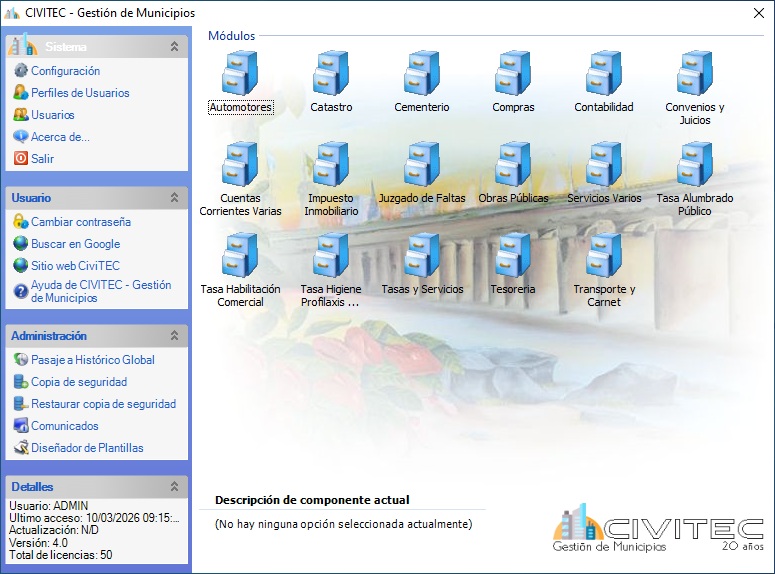Open the Transporte y Carnet module icon

tap(603, 255)
